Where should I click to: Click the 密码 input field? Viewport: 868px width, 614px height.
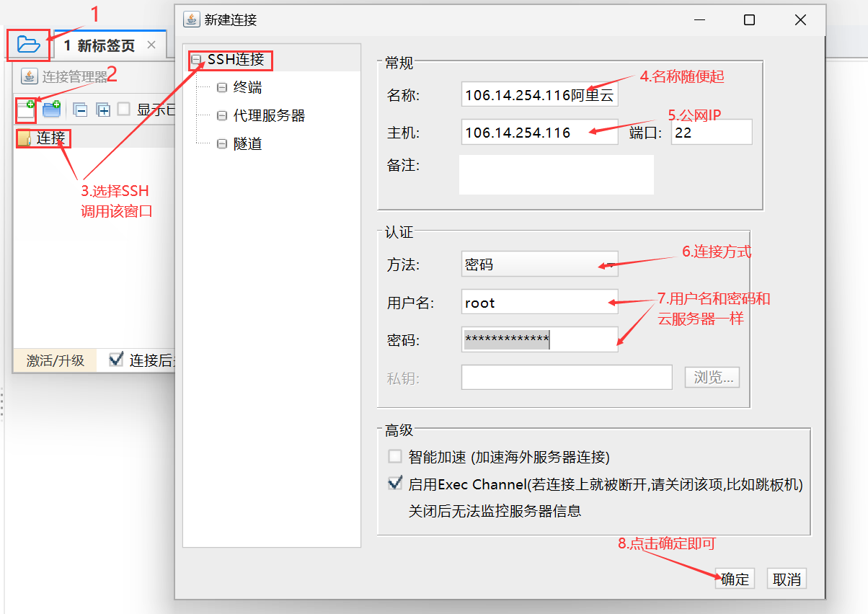(x=540, y=339)
